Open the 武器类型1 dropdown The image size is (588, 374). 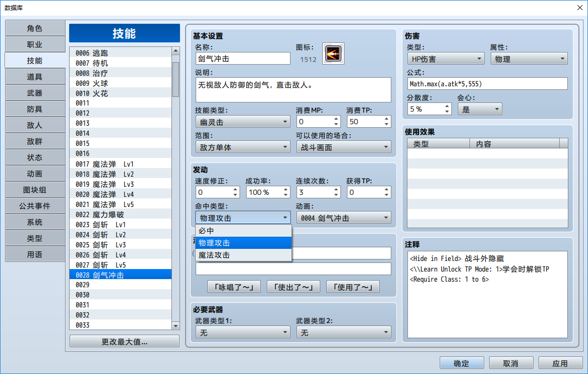click(x=243, y=332)
